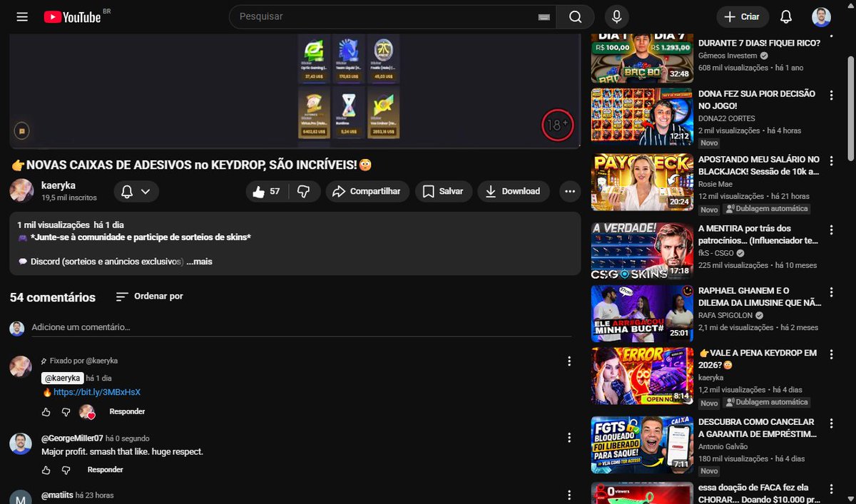Click the yellow icon at video's bottom-left
This screenshot has height=504, width=856.
click(x=22, y=131)
